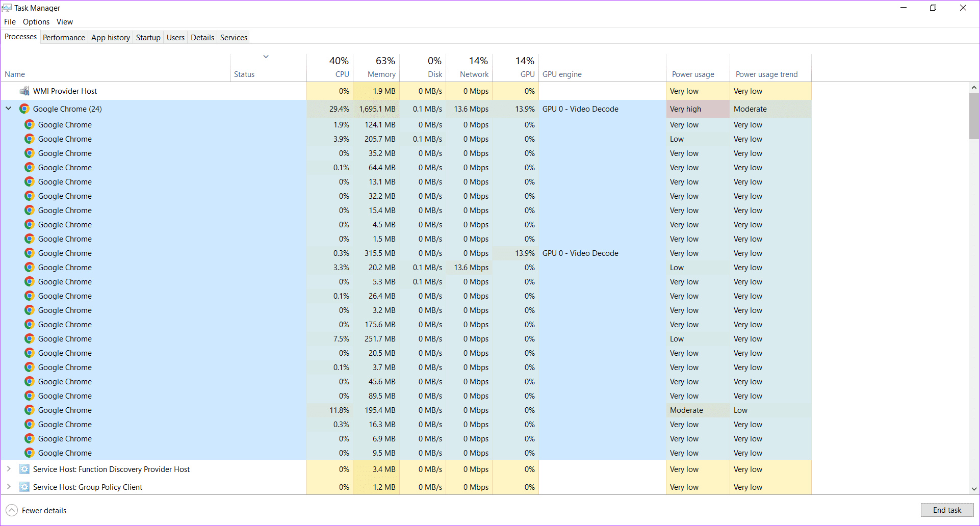Click the Chrome icon of the 175.6 MB process

tap(30, 324)
